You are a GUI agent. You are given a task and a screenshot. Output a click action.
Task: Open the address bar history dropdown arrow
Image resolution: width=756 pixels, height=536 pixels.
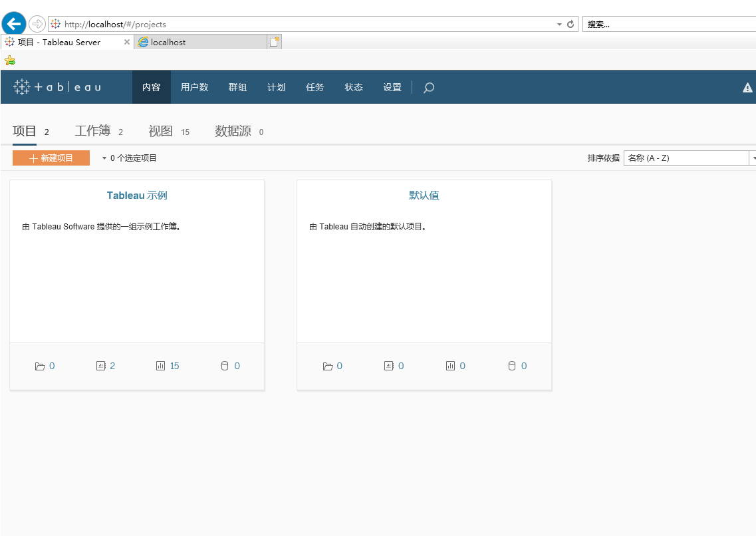559,24
